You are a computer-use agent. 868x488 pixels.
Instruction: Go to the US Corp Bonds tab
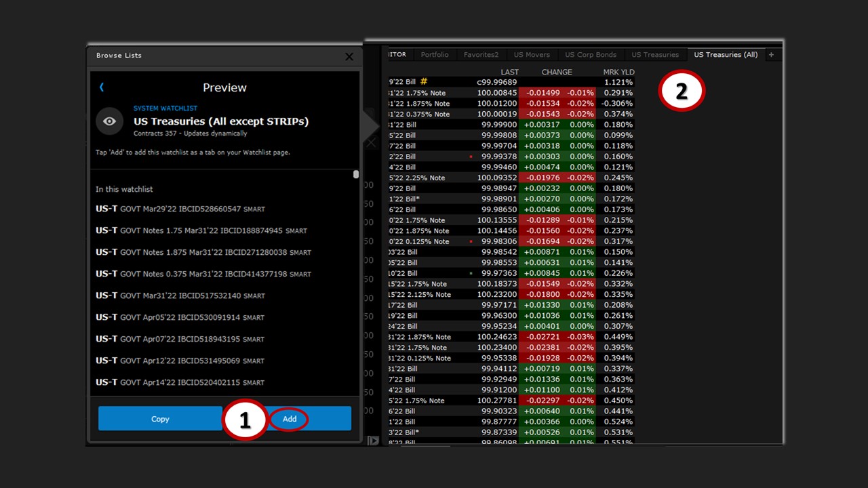591,55
